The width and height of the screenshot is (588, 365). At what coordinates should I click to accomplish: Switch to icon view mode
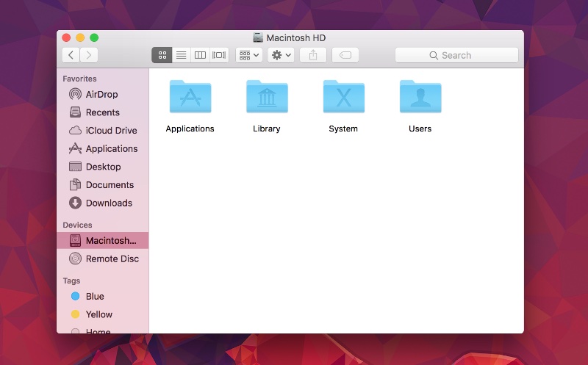coord(162,55)
